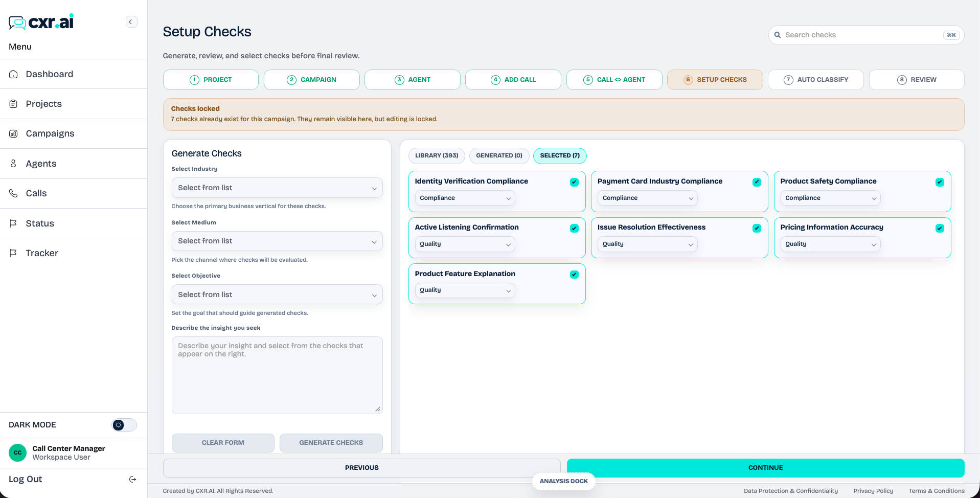Screen dimensions: 980x498
Task: Open category dropdown for Payment Card Industry Compliance
Action: point(647,198)
